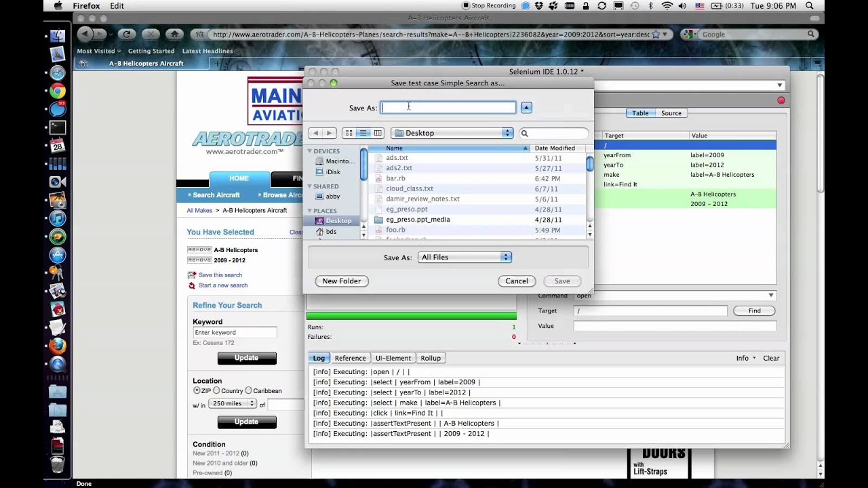Click Start a new search link
This screenshot has width=868, height=488.
[x=222, y=285]
